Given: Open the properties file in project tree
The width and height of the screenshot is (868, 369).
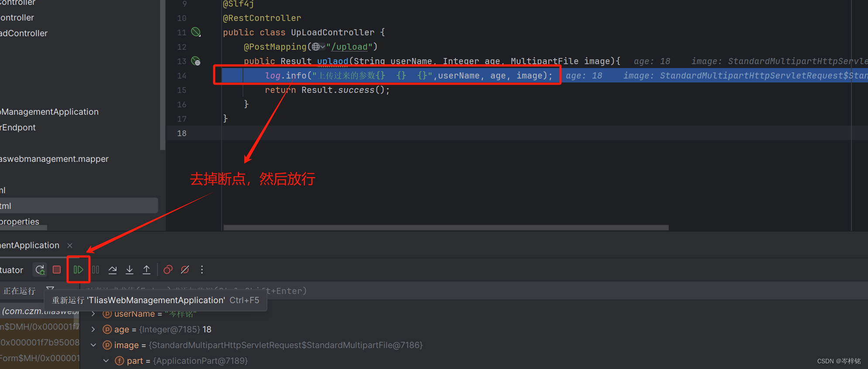Looking at the screenshot, I should click(x=20, y=222).
